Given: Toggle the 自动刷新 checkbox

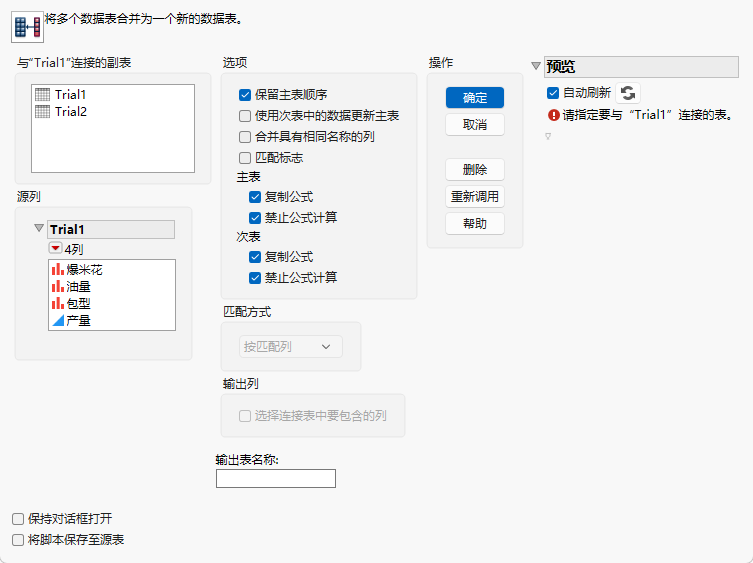Looking at the screenshot, I should pos(553,93).
